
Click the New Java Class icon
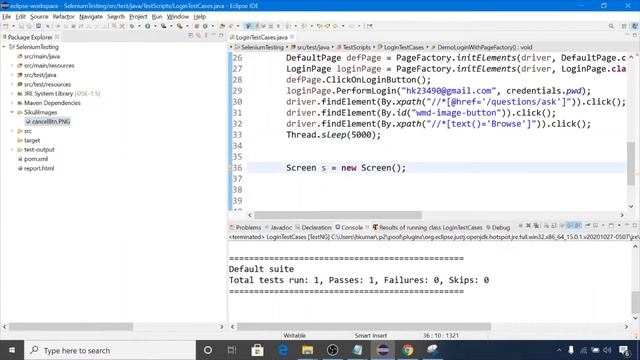205,26
